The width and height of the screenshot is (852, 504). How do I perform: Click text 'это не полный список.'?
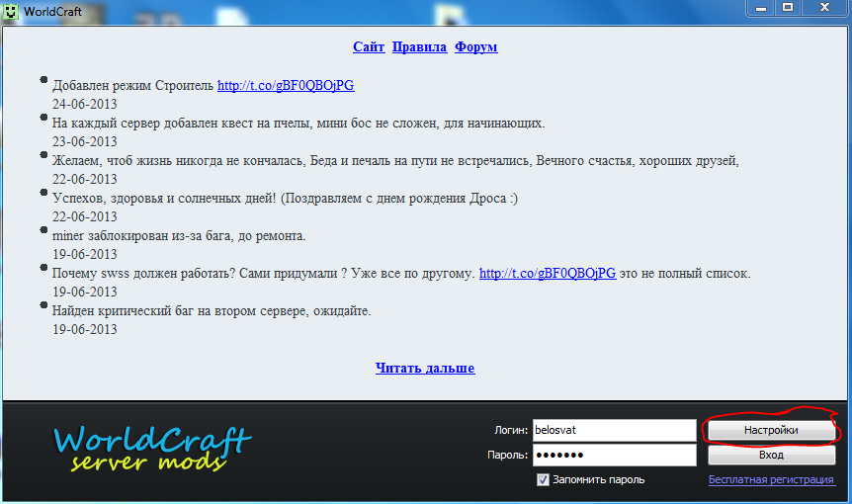click(x=685, y=273)
